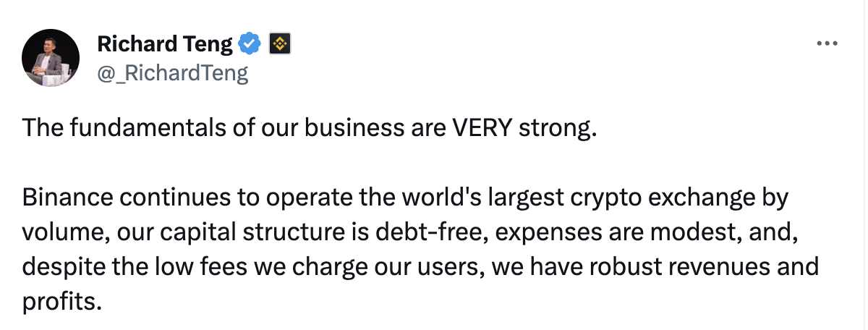868x330 pixels.
Task: Click the @_RichardTeng handle
Action: 172,73
